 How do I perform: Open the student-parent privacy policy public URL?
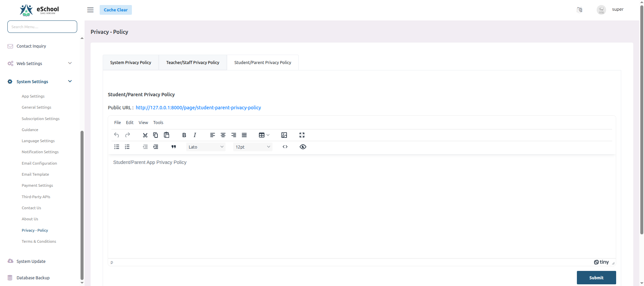tap(198, 108)
